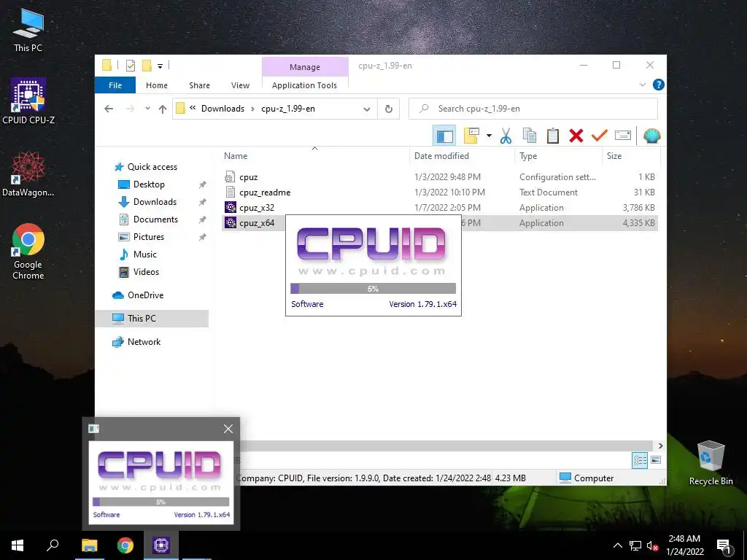Open the Home ribbon tab
747x560 pixels.
pos(157,85)
